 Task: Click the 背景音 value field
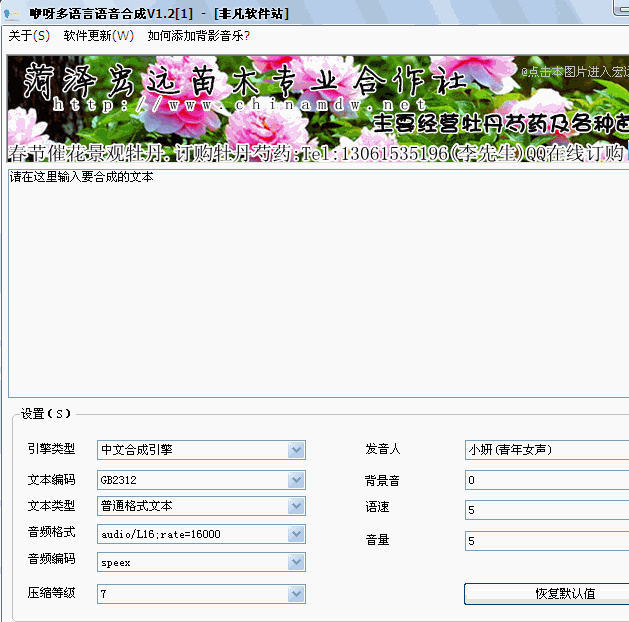point(546,480)
